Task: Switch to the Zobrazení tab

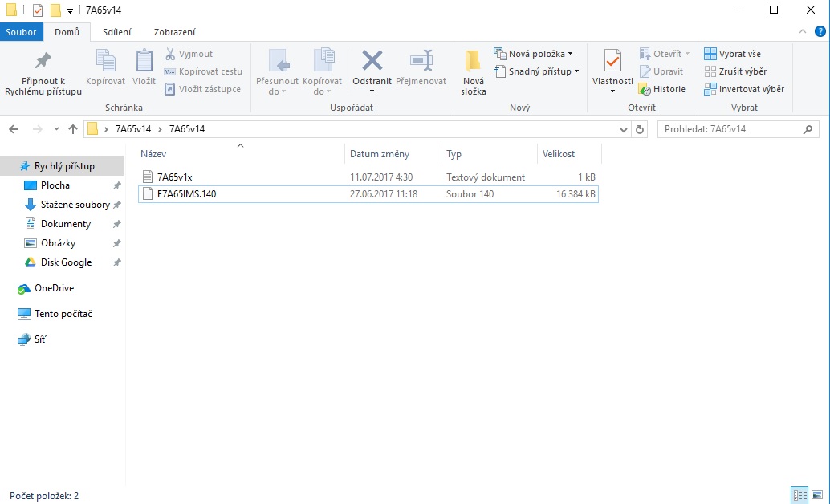Action: click(x=174, y=32)
